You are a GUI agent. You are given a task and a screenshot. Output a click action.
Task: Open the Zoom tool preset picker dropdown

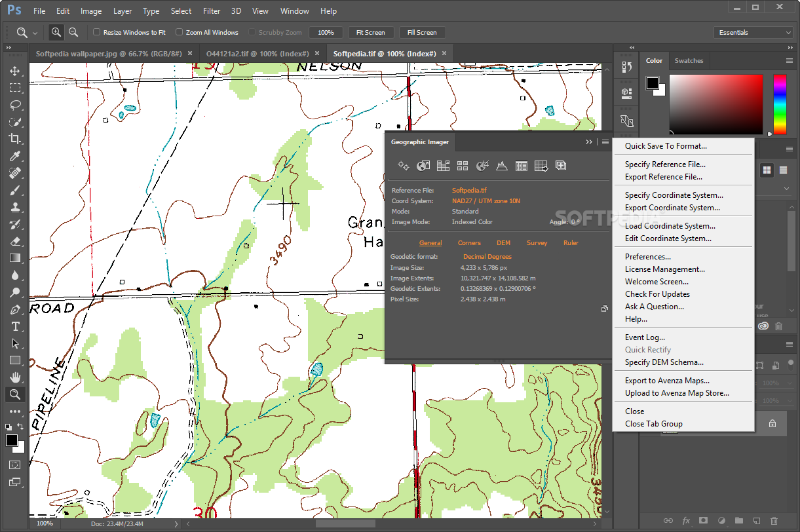click(x=35, y=33)
